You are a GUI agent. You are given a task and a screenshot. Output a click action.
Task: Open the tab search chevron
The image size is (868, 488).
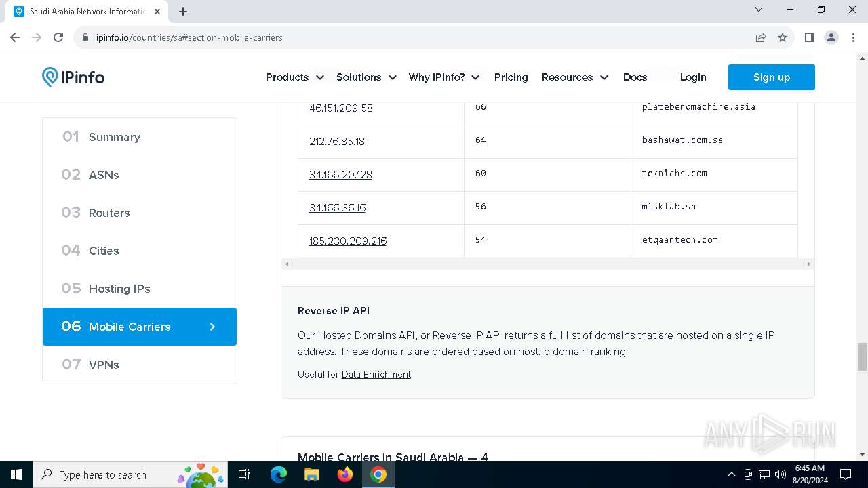[759, 9]
